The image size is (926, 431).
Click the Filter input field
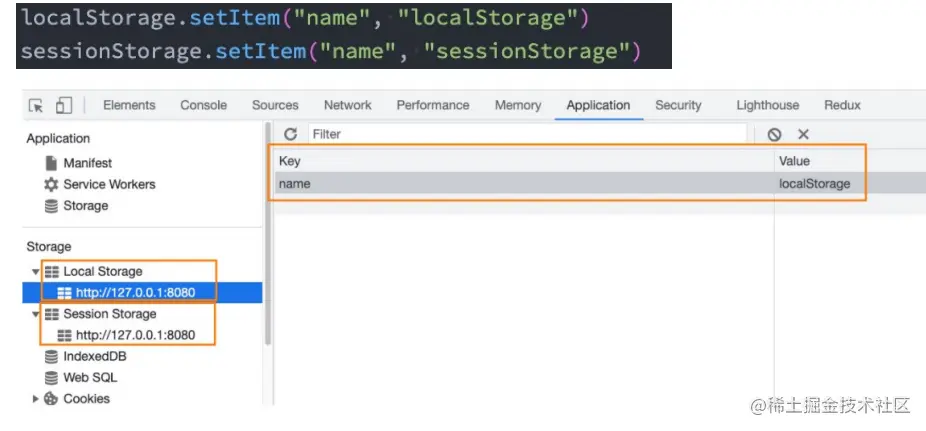click(x=525, y=134)
